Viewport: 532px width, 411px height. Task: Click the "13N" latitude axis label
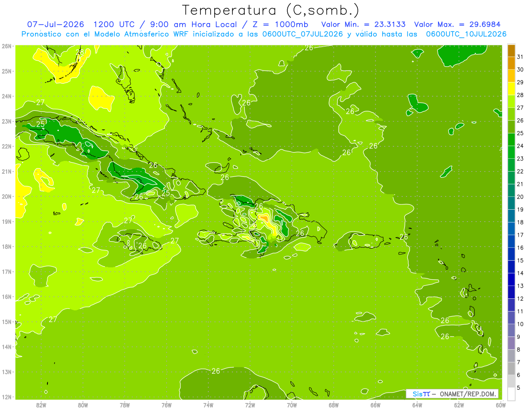[x=7, y=372]
